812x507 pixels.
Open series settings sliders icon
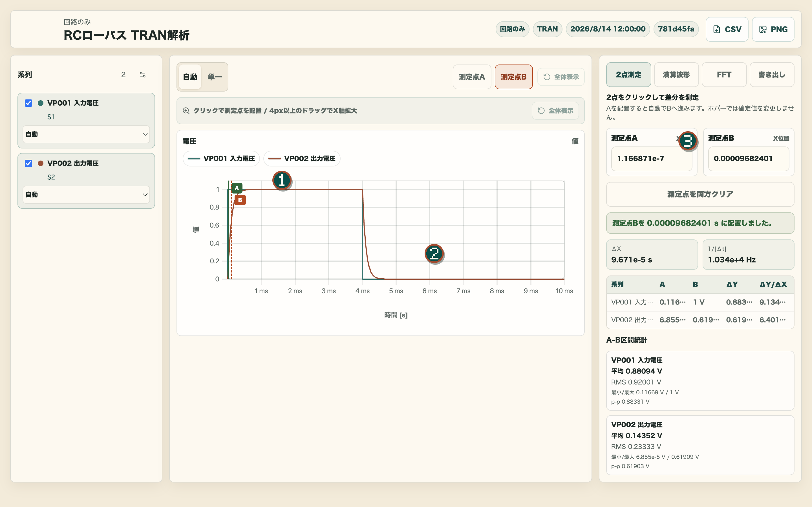coord(143,74)
